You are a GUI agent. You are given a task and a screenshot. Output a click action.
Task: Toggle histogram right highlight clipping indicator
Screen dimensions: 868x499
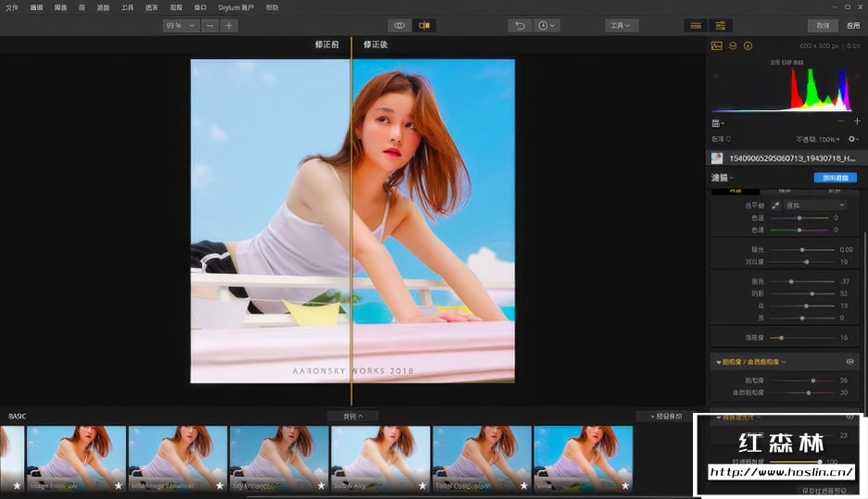(859, 76)
